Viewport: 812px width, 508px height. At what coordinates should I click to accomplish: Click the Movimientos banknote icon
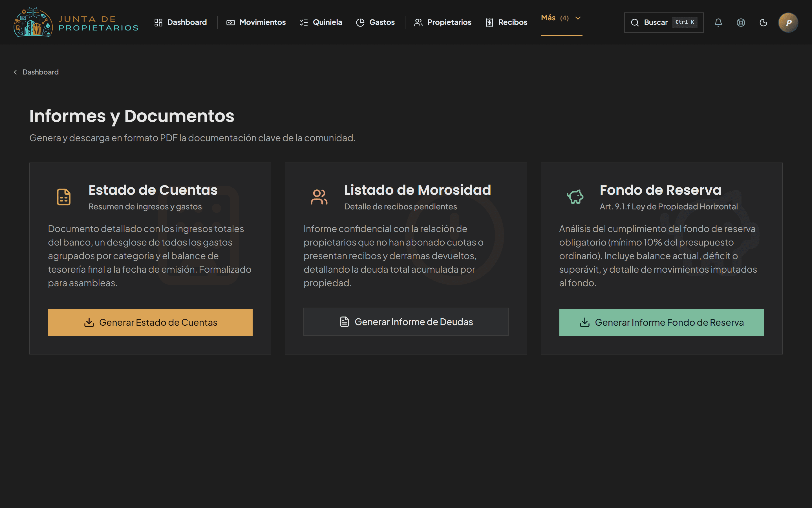[231, 23]
